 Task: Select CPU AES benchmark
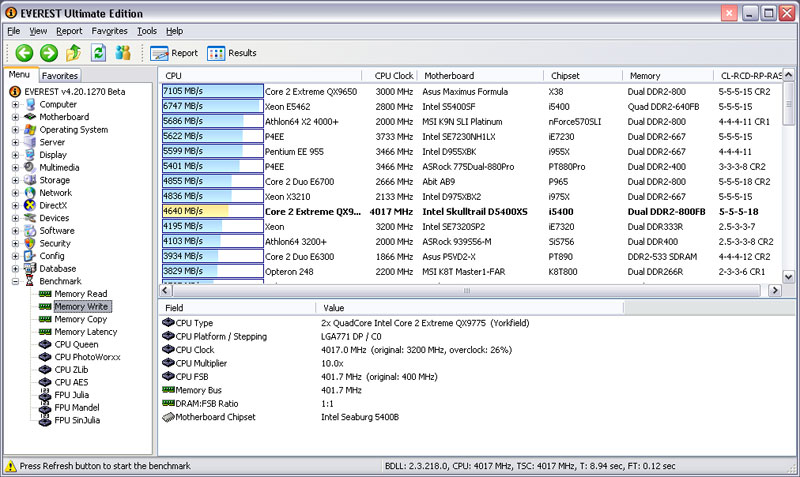pyautogui.click(x=71, y=382)
